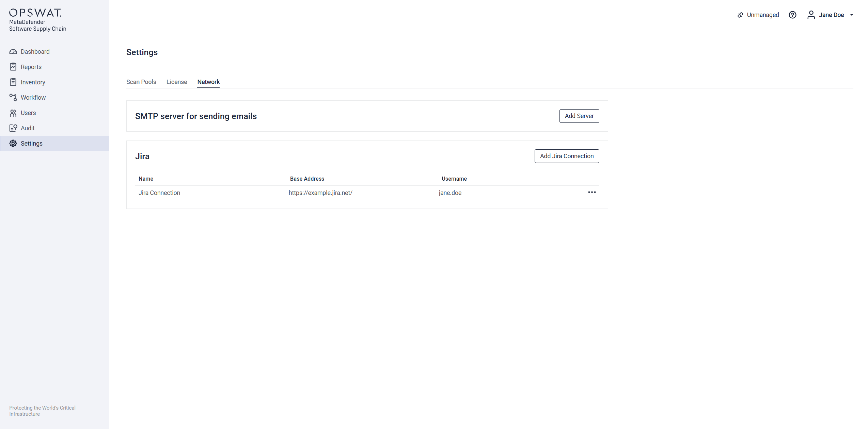The image size is (868, 429).
Task: Open the three-dot menu for Jira Connection
Action: 592,192
